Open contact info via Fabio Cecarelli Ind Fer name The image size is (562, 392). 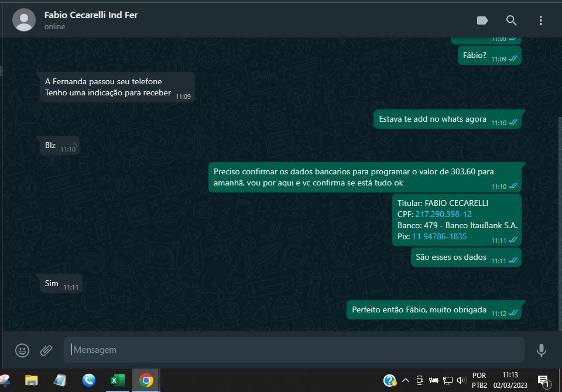coord(91,15)
